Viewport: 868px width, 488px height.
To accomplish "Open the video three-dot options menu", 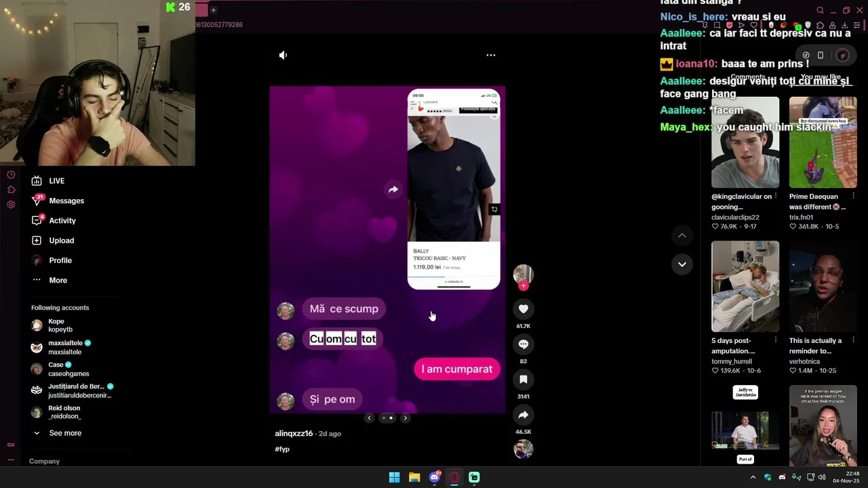I will (x=491, y=56).
